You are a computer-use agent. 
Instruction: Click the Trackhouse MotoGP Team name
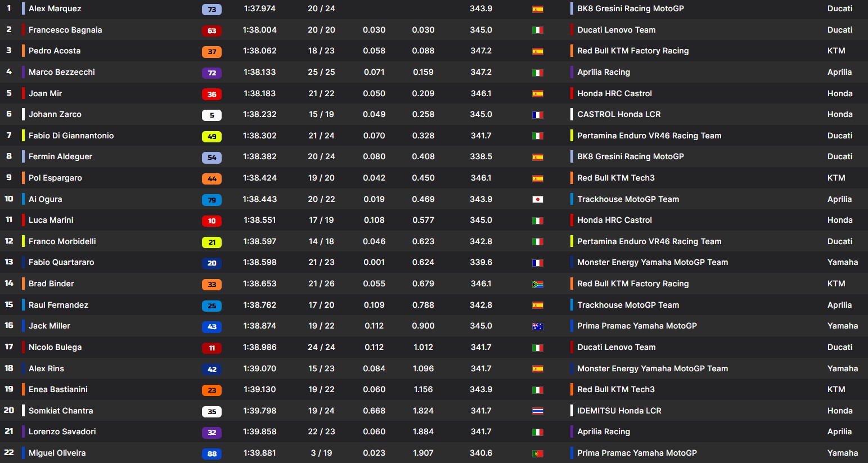(x=628, y=199)
